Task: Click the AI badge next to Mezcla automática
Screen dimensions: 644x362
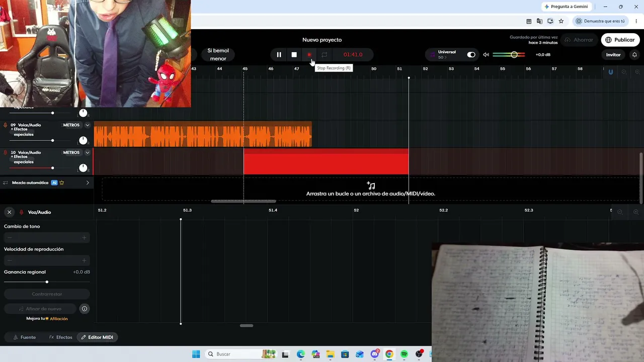Action: (x=54, y=183)
